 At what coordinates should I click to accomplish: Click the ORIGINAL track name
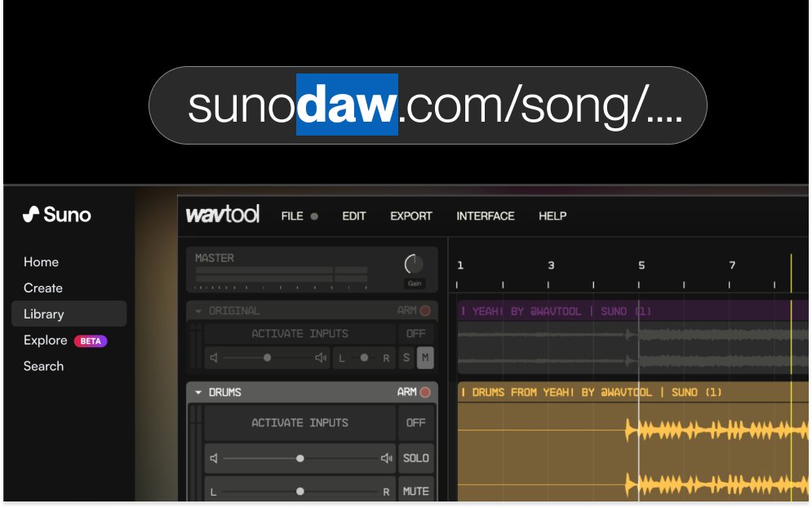234,311
